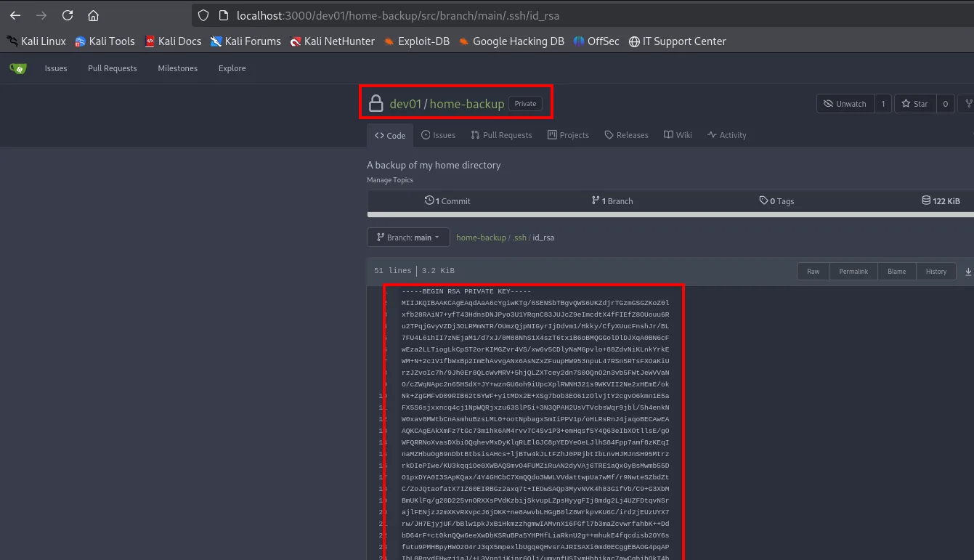Star the home-backup repository
The image size is (974, 560).
(915, 104)
